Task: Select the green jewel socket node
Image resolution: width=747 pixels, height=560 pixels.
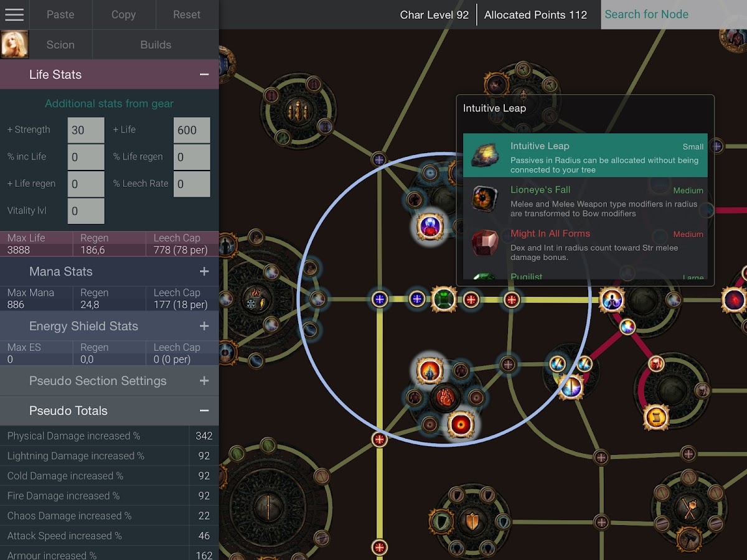Action: [444, 299]
